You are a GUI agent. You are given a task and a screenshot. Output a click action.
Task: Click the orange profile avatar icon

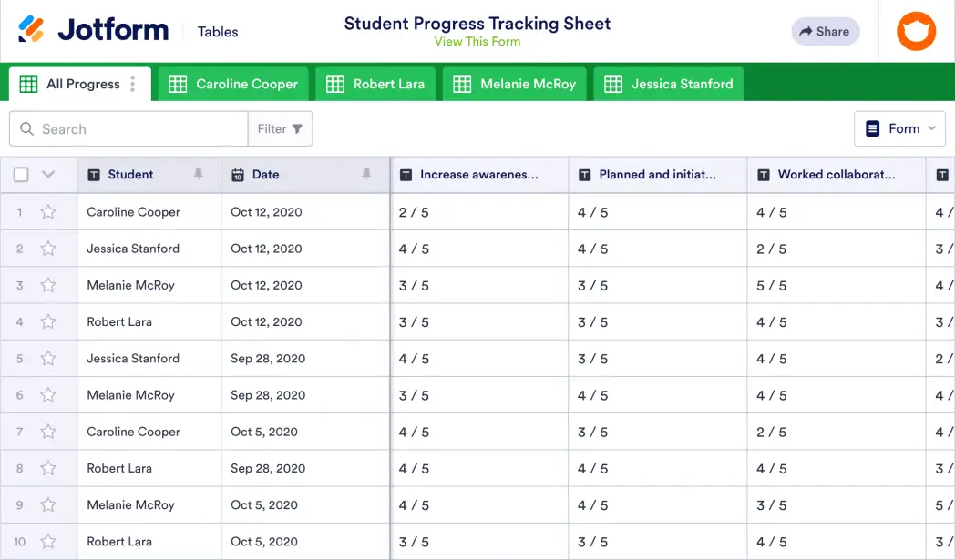tap(916, 30)
